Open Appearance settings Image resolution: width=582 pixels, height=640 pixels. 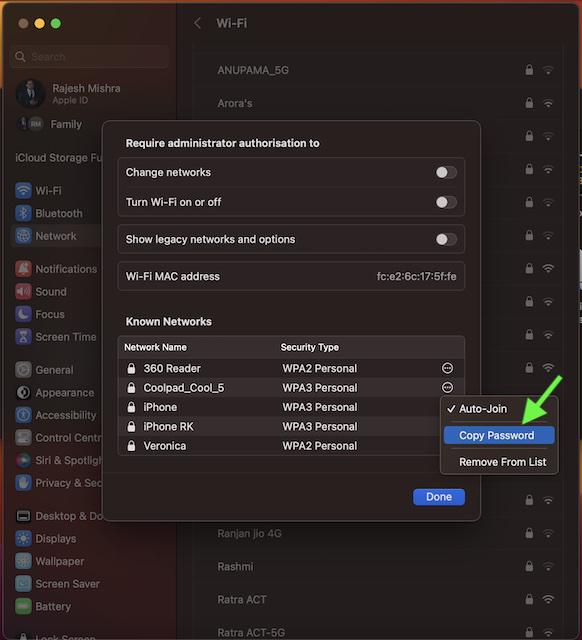coord(55,393)
